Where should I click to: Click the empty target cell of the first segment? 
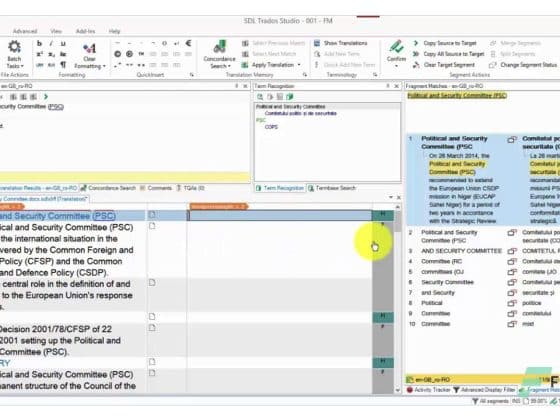coord(280,215)
